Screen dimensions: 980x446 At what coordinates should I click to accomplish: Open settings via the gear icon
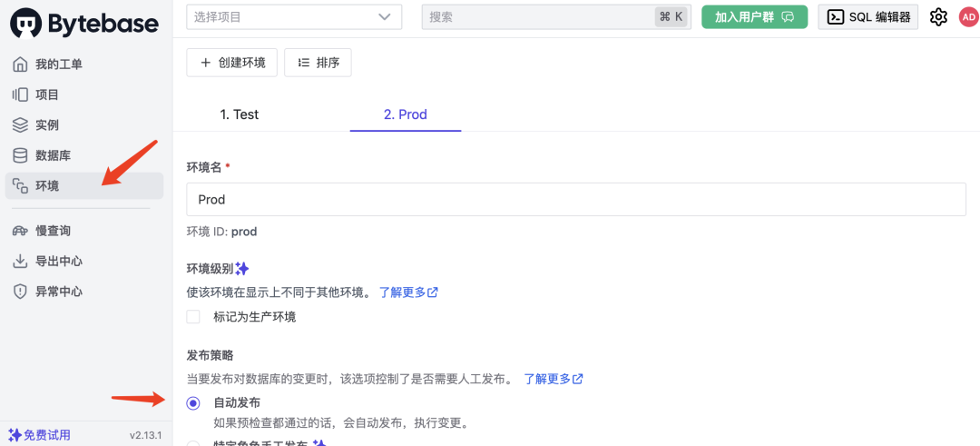938,17
